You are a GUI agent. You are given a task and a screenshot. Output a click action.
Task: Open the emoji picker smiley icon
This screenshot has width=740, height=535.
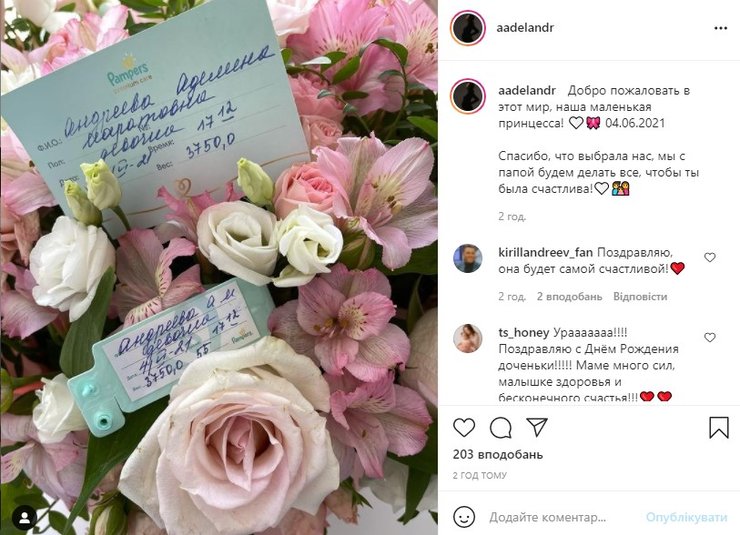click(464, 517)
